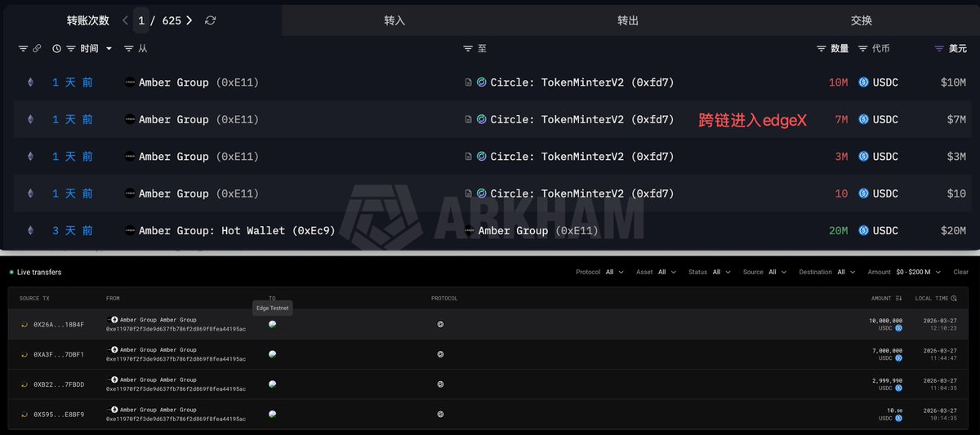
Task: Click the '3 天 前' timestamp
Action: point(73,231)
